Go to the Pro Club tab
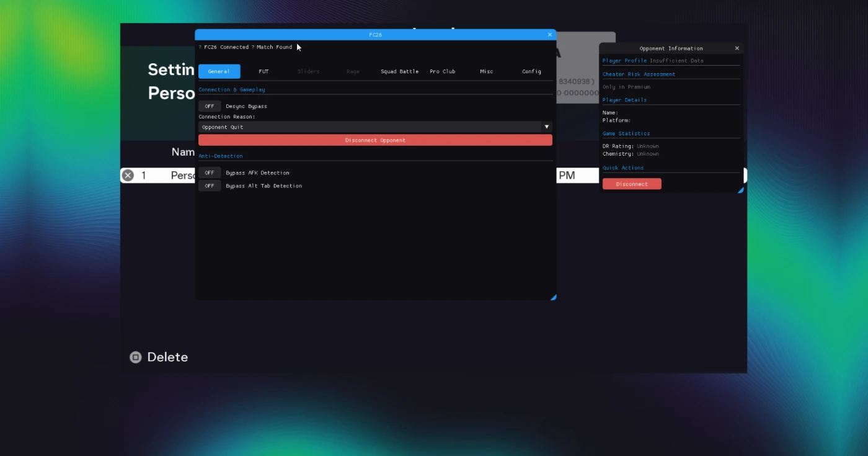This screenshot has height=456, width=868. point(442,71)
